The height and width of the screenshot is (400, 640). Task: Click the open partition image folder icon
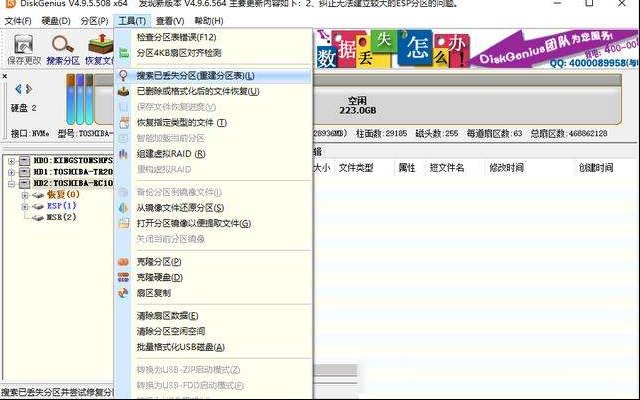(123, 223)
